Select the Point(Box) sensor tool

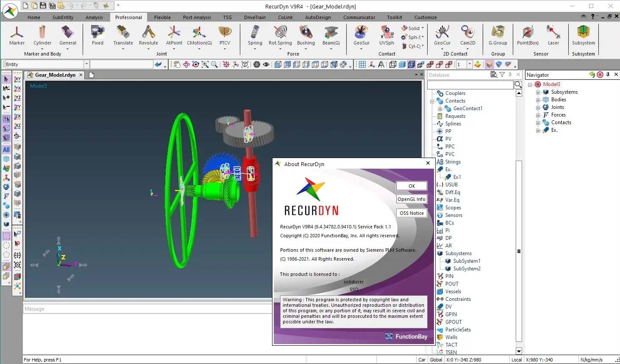[528, 35]
